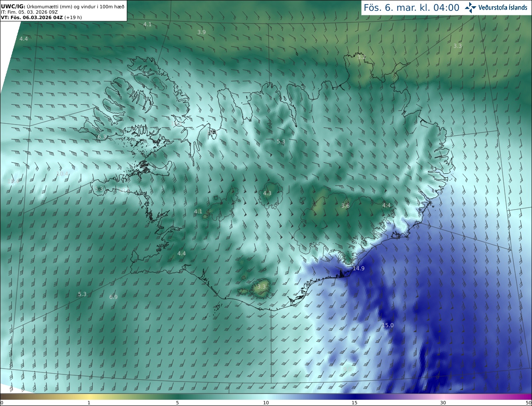Click the dark blue 15 mm region of colorbar
This screenshot has width=532, height=406.
(x=355, y=396)
